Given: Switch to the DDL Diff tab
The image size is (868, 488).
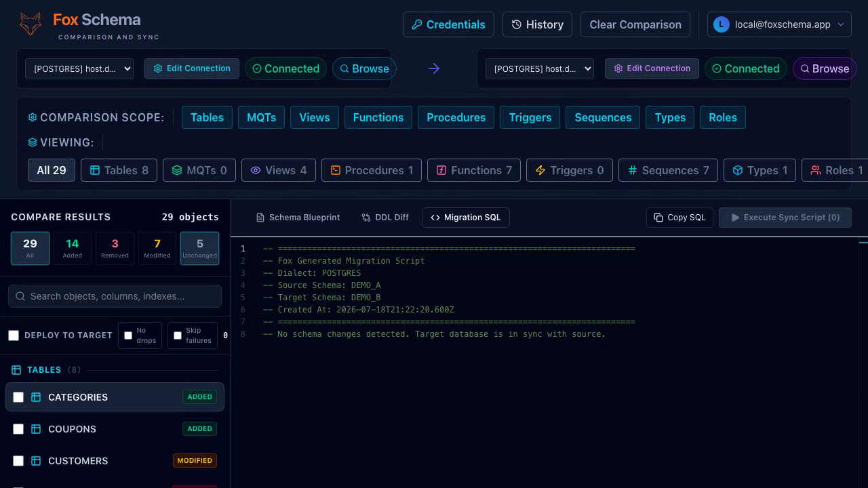Looking at the screenshot, I should [x=385, y=218].
